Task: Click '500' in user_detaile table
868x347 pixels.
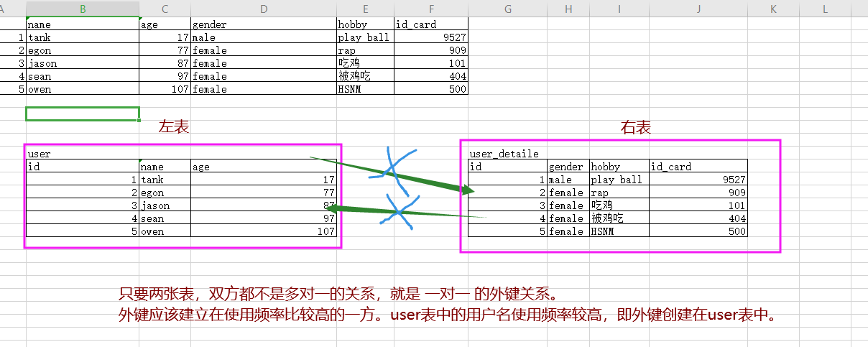Action: (698, 231)
